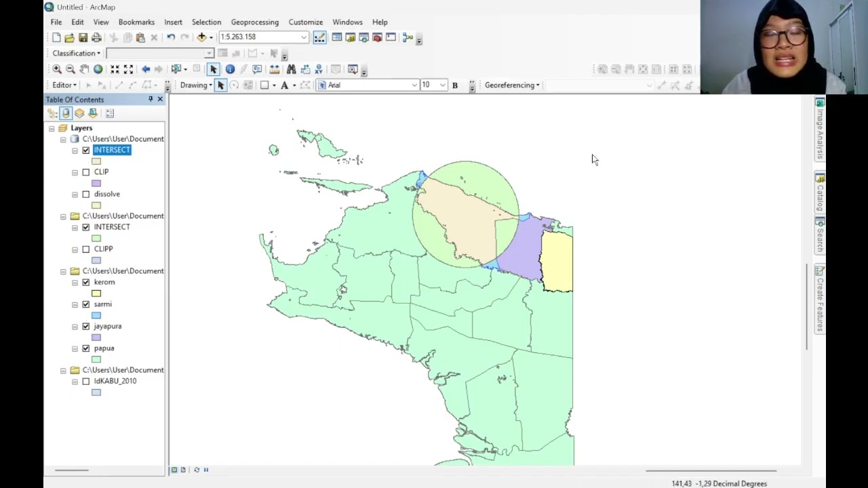The height and width of the screenshot is (488, 868).
Task: Collapse the kerom layer legend
Action: (75, 283)
